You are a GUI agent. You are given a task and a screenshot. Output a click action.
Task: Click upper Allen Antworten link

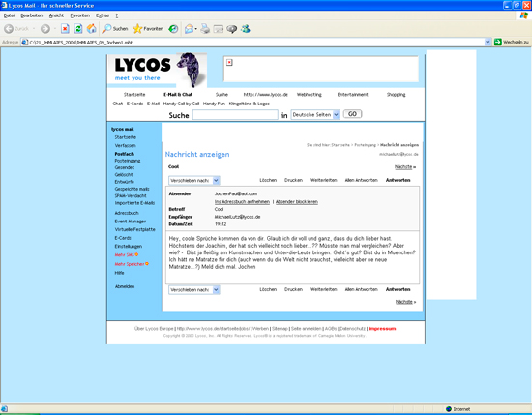pos(362,180)
